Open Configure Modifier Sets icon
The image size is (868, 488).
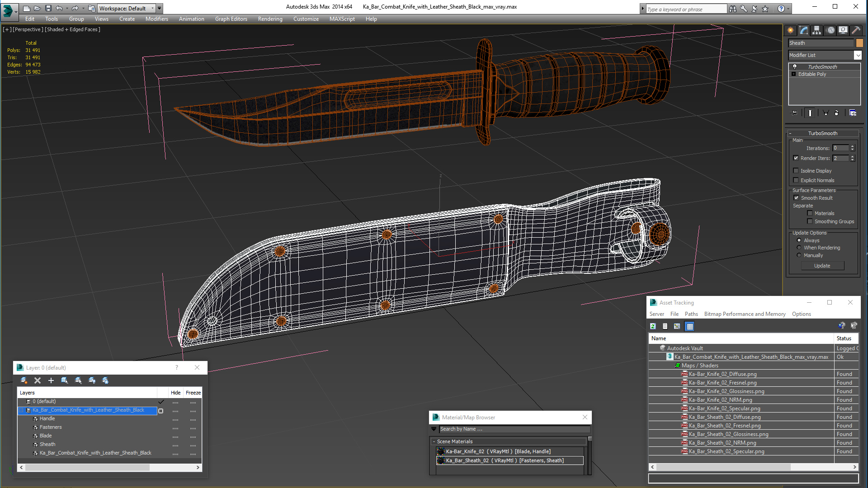click(853, 113)
